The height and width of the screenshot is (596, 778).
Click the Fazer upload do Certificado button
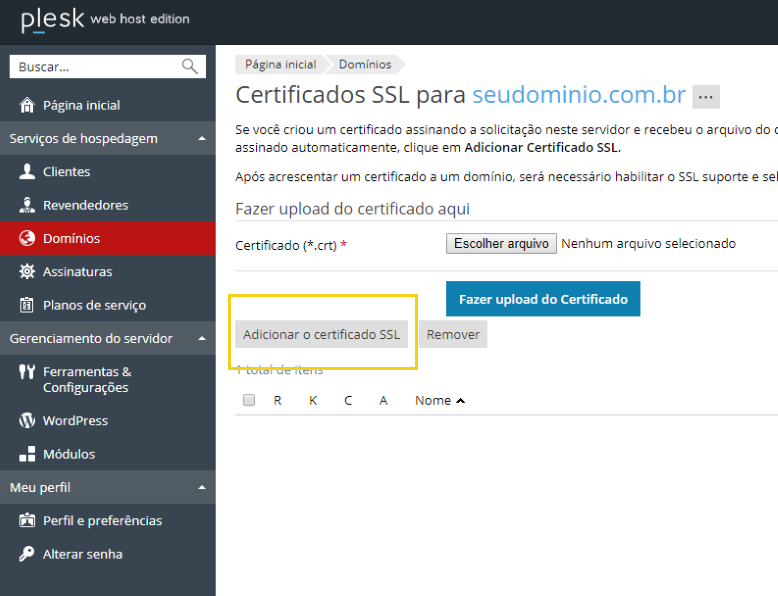[x=543, y=299]
